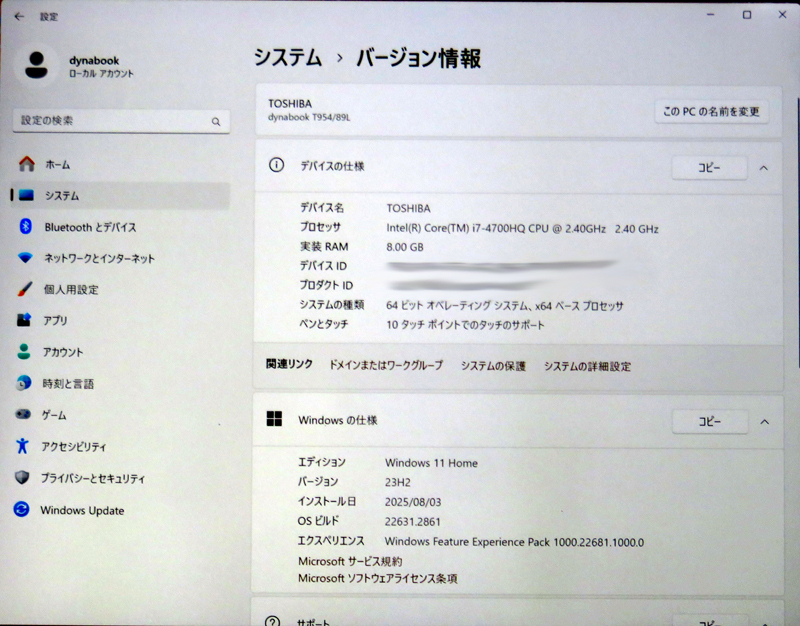Open Bluetooth とデバイス settings
The height and width of the screenshot is (626, 800).
click(x=120, y=227)
